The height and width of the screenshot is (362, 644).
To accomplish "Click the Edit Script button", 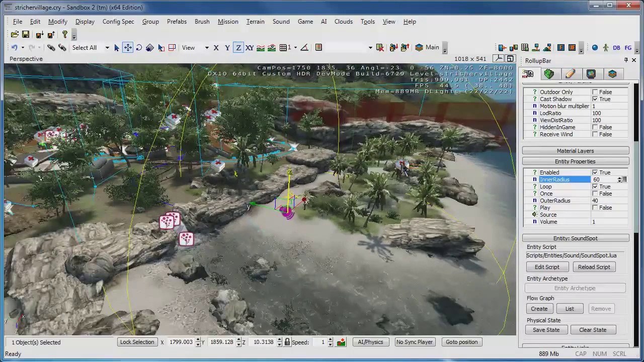I will coord(547,267).
